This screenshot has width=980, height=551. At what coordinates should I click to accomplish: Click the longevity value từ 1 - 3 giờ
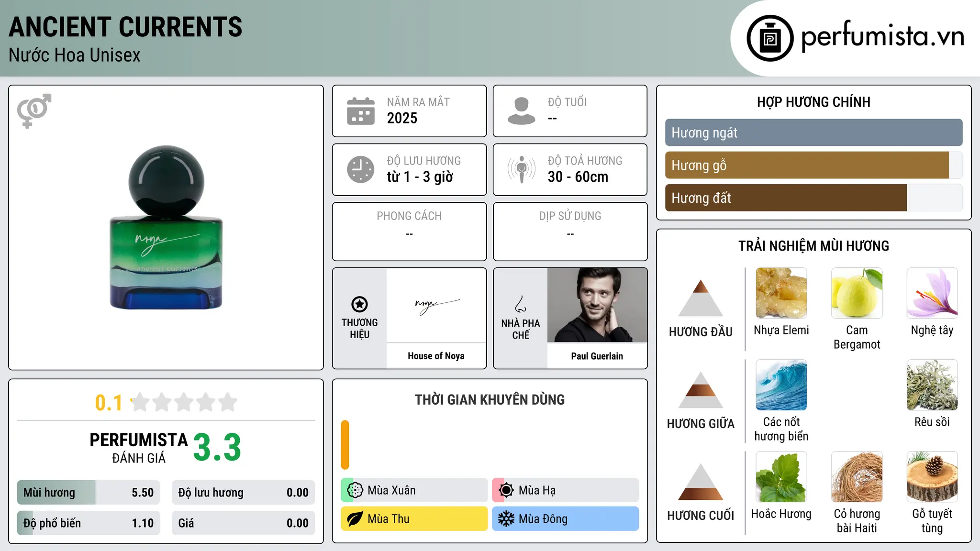420,177
